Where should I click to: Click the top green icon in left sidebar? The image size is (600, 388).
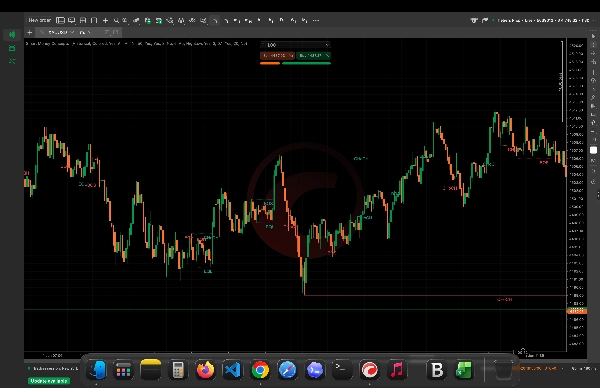pyautogui.click(x=12, y=35)
